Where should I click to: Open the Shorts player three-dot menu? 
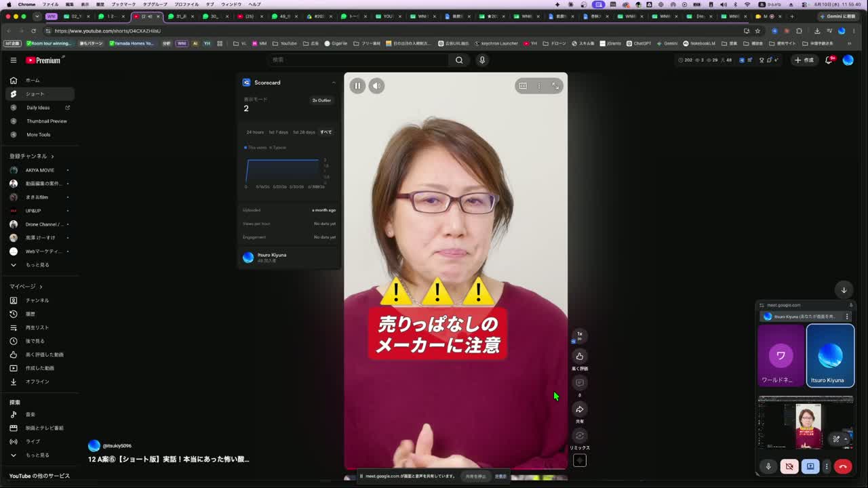coord(539,86)
